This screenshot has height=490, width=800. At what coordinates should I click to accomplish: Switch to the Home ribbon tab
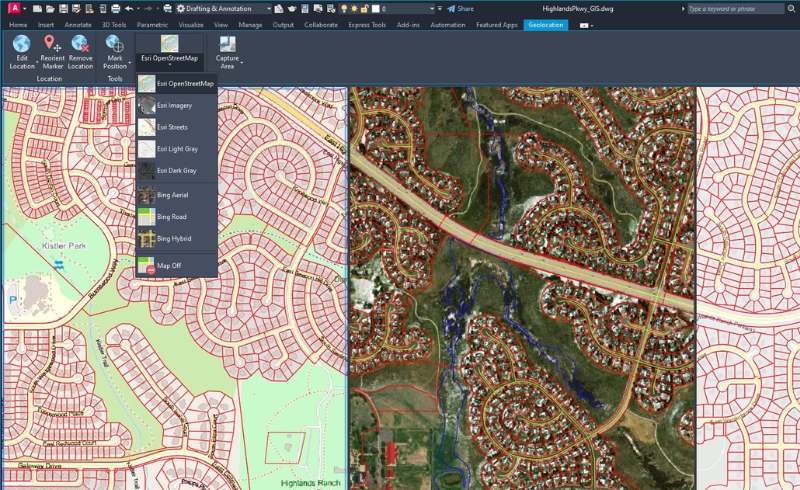click(x=18, y=24)
